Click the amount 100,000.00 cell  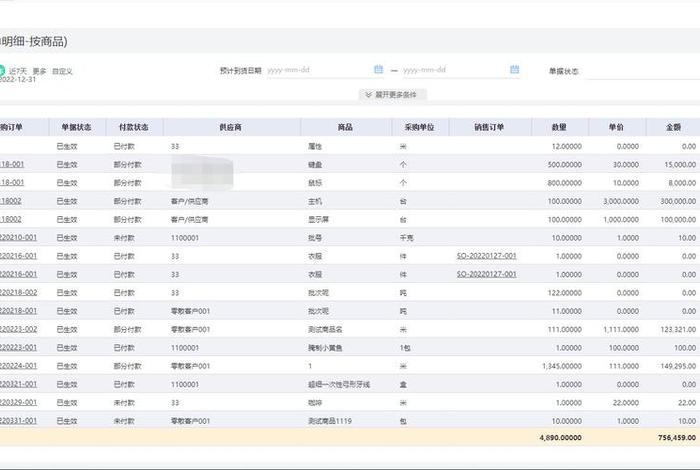point(678,220)
